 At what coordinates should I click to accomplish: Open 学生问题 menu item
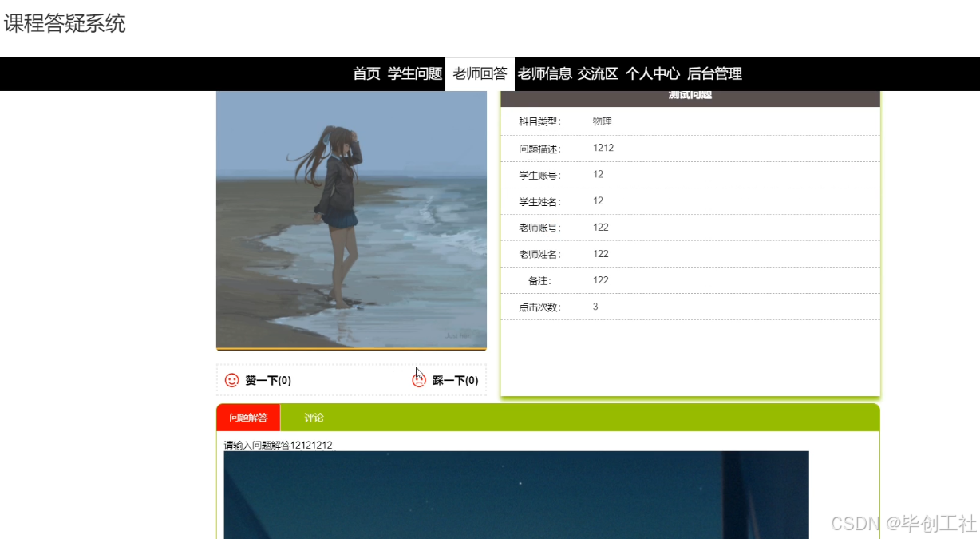(415, 74)
